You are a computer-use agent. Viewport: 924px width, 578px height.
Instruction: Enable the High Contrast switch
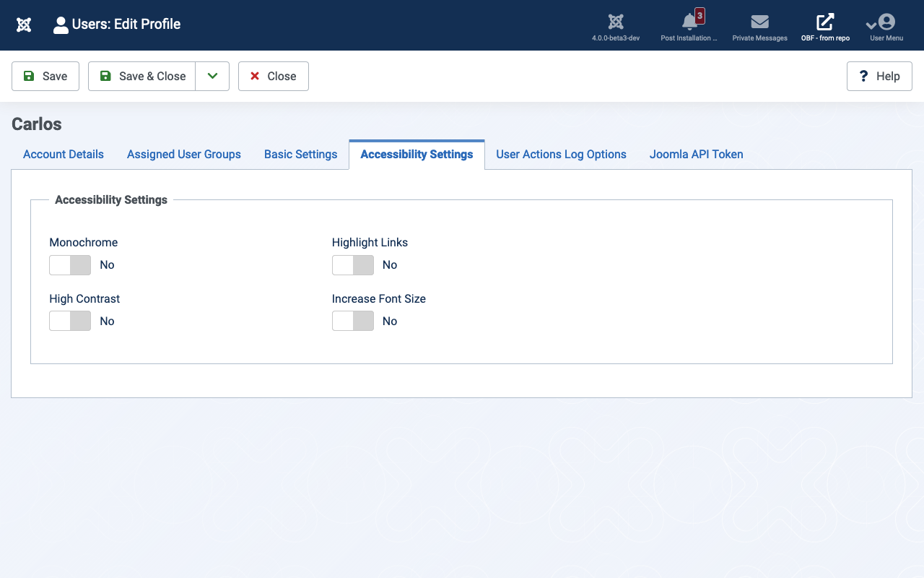(70, 321)
